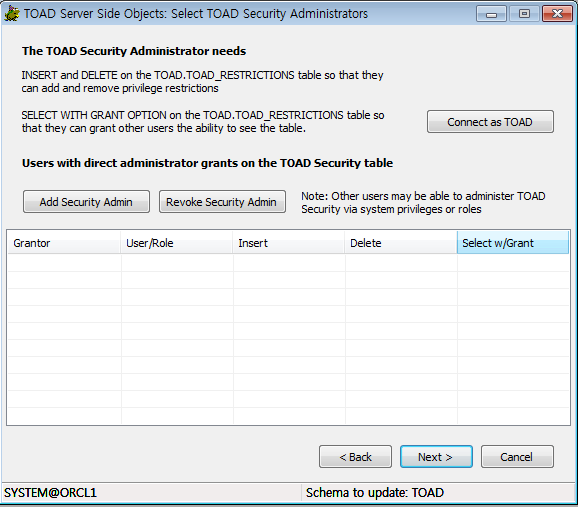Proceed with the Next button
Viewport: 578px width, 507px height.
tap(436, 457)
